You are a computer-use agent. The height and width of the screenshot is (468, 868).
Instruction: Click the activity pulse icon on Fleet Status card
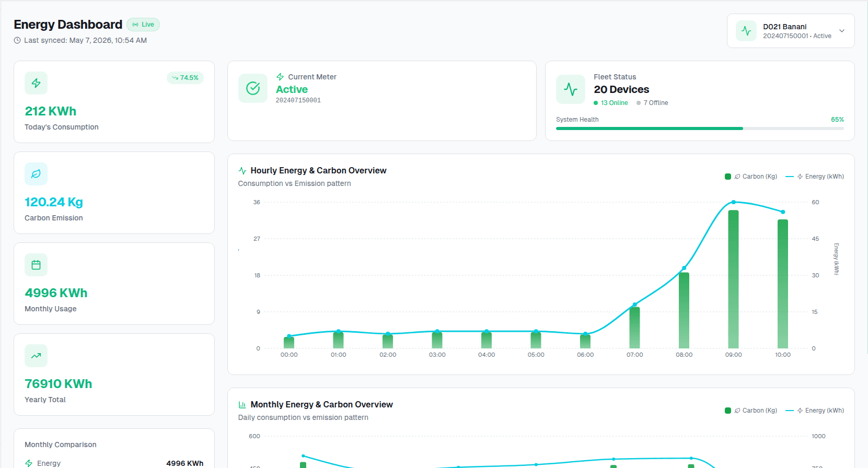[x=571, y=89]
